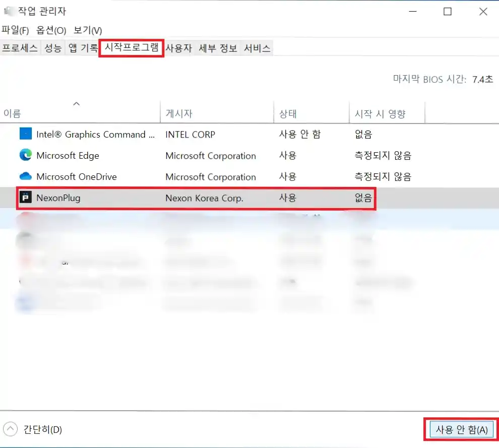Select the Intel® Graphics Command row name
This screenshot has width=499, height=448.
click(x=95, y=135)
